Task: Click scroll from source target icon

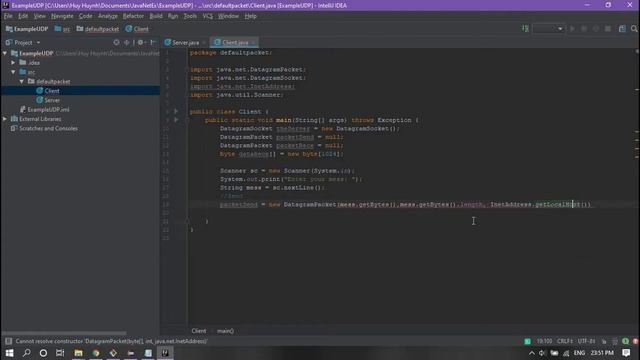Action: [x=116, y=42]
